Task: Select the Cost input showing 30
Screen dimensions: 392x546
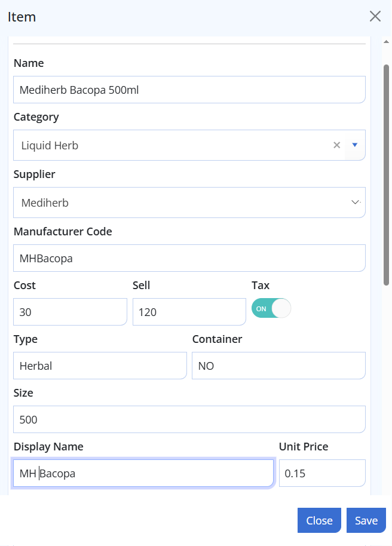Action: tap(70, 312)
